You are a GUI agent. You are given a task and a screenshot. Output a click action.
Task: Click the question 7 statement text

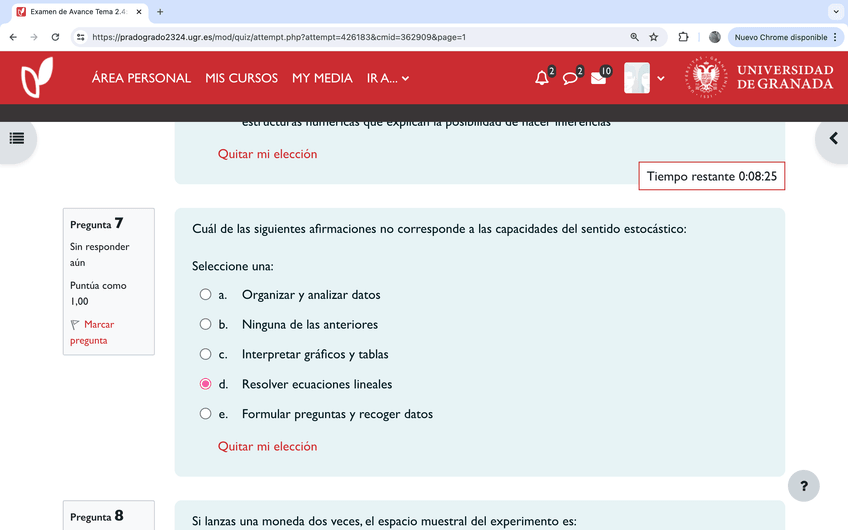[x=439, y=229]
